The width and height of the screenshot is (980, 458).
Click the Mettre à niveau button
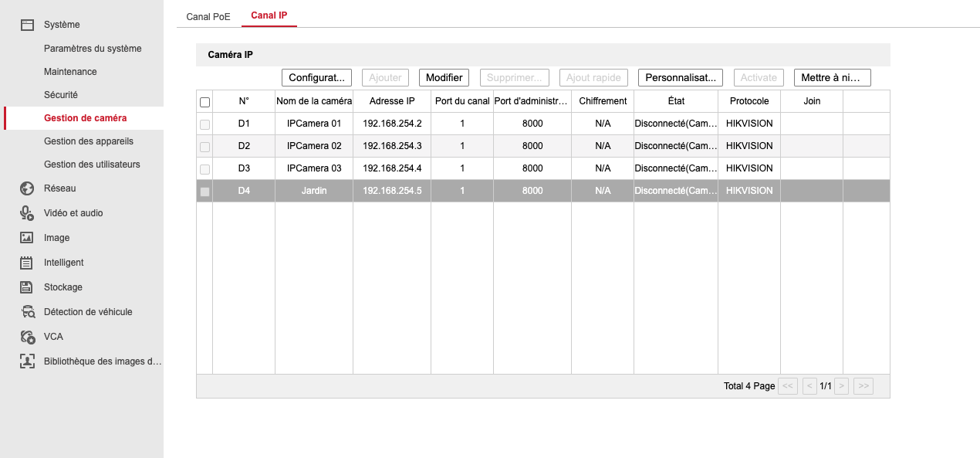pyautogui.click(x=832, y=78)
